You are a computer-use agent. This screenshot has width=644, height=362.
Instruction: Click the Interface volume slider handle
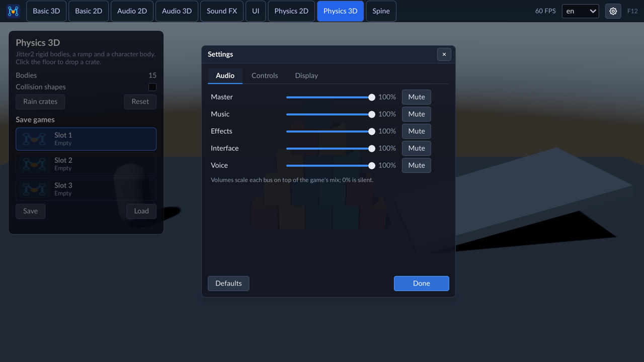tap(371, 148)
